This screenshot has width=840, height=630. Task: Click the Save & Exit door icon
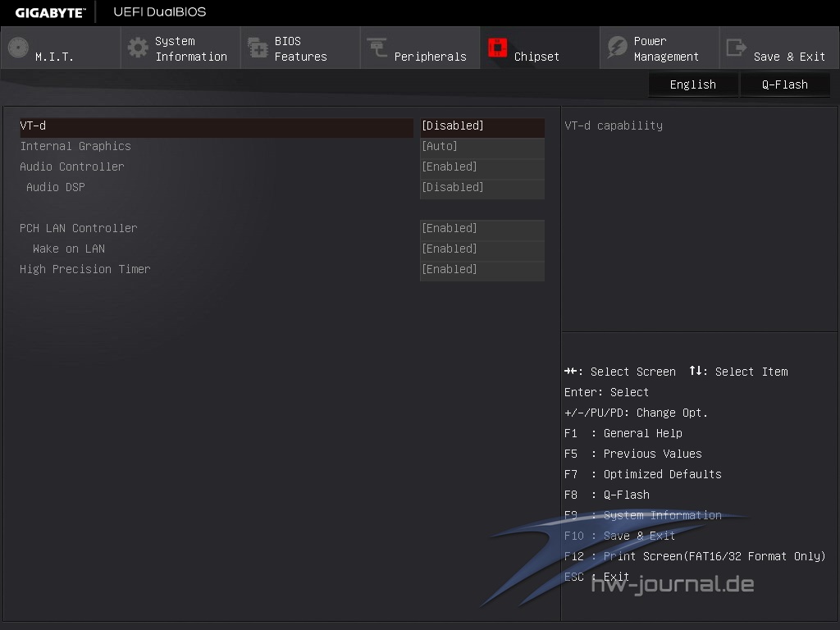click(737, 48)
